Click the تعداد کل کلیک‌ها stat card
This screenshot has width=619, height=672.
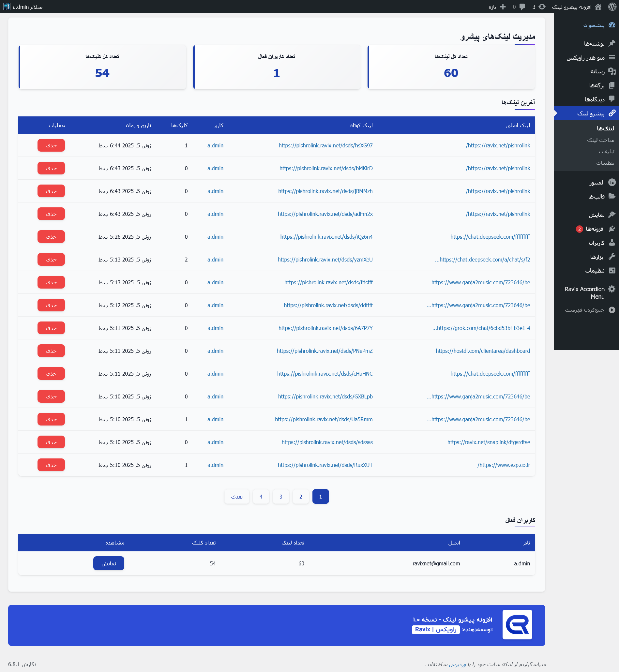click(102, 67)
